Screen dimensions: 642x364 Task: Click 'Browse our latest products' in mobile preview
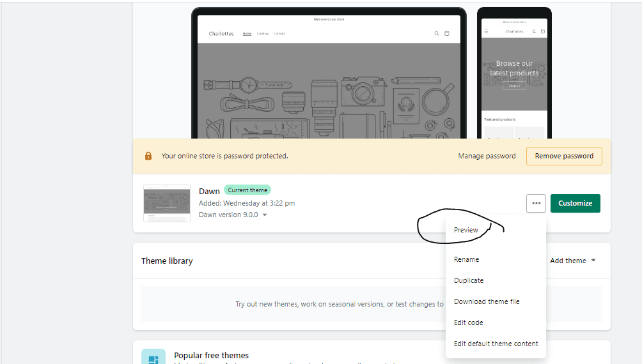click(x=514, y=68)
